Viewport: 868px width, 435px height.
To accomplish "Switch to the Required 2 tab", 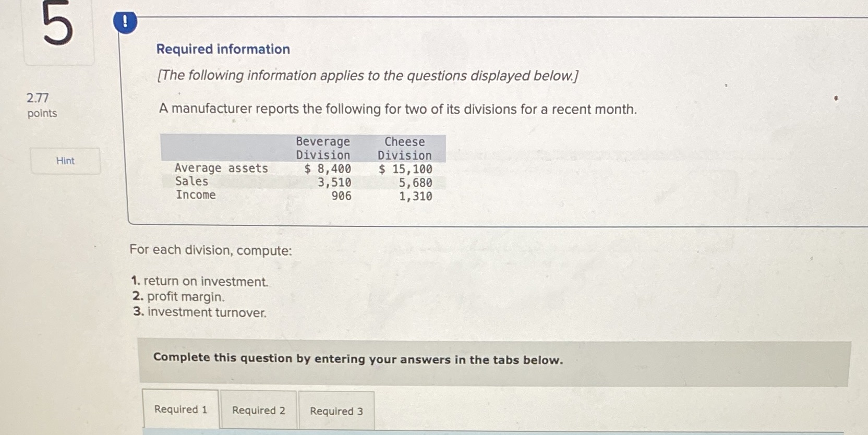I will (259, 411).
